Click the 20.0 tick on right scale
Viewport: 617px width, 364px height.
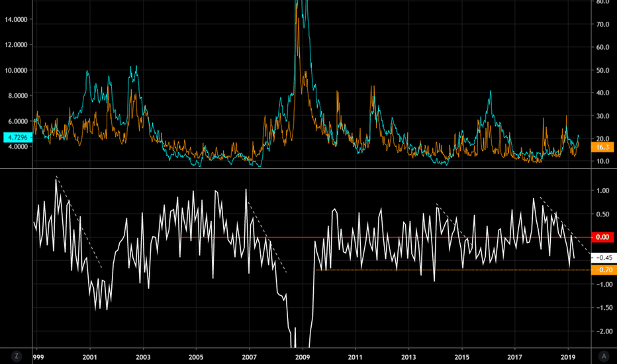coord(602,138)
